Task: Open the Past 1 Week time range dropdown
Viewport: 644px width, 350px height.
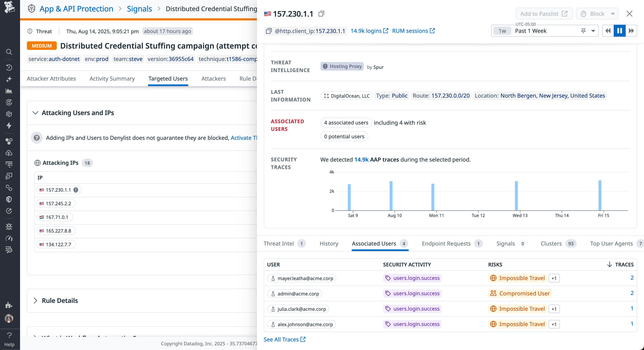Action: click(x=593, y=31)
